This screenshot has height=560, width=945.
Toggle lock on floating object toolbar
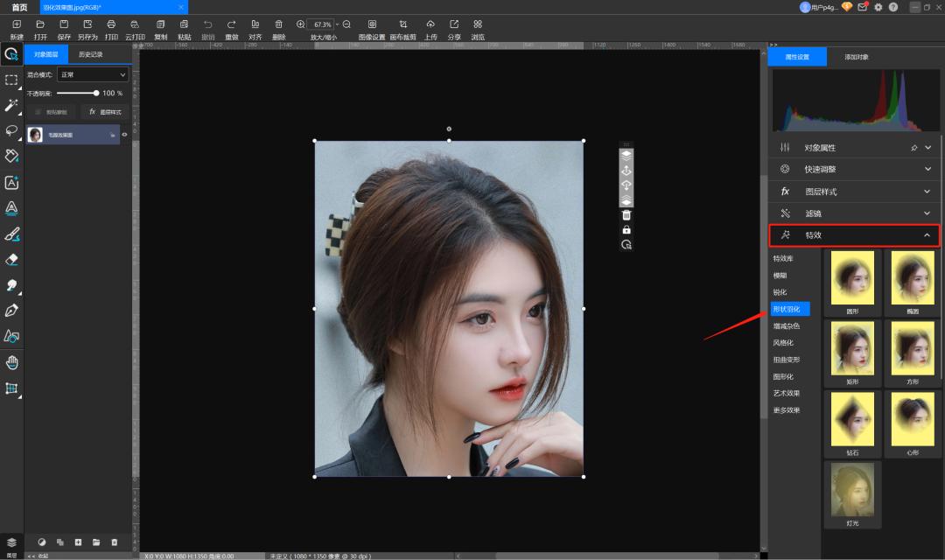click(626, 230)
